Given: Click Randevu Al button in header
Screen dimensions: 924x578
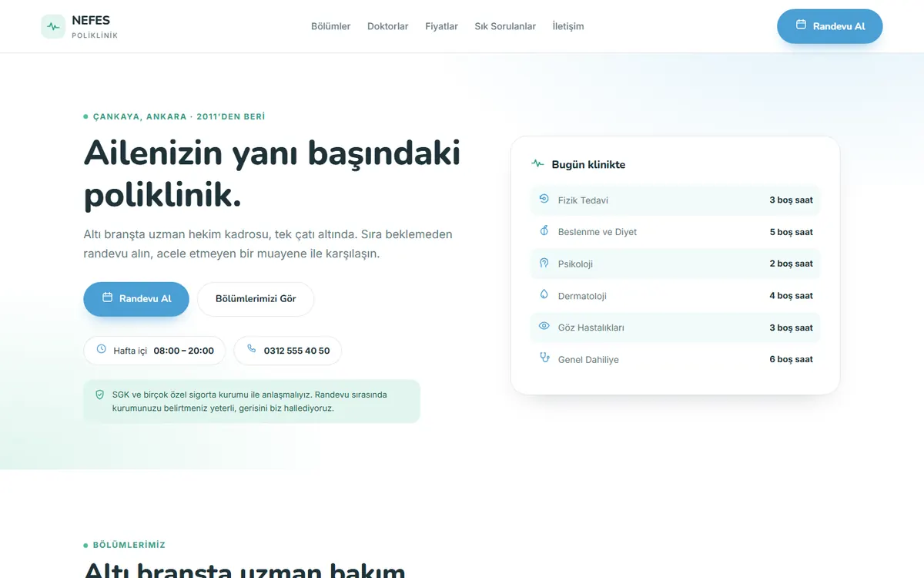Looking at the screenshot, I should (829, 26).
